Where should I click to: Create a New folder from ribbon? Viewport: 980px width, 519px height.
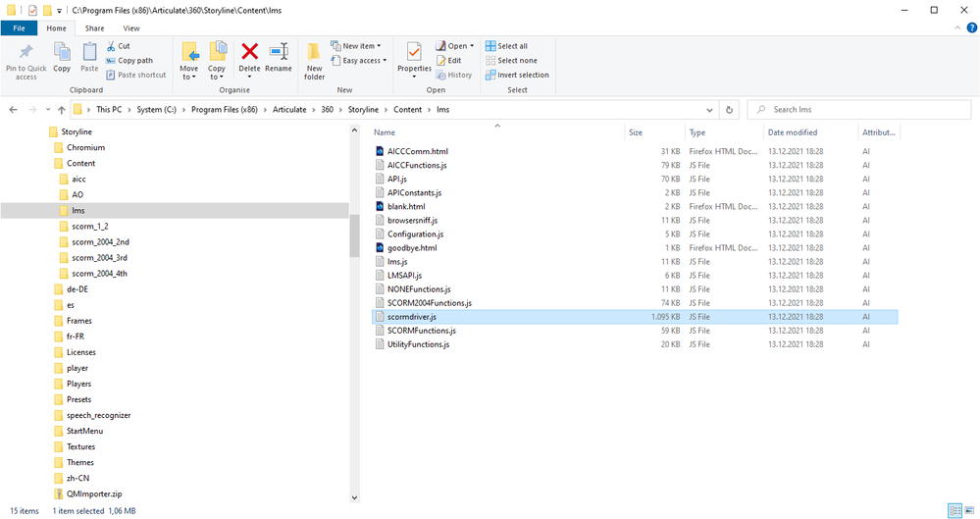coord(314,58)
